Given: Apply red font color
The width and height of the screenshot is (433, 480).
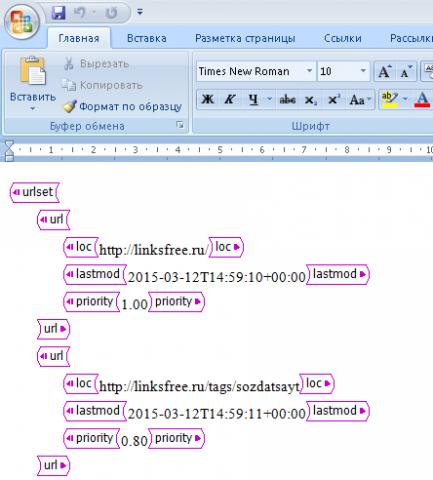Looking at the screenshot, I should coord(422,99).
